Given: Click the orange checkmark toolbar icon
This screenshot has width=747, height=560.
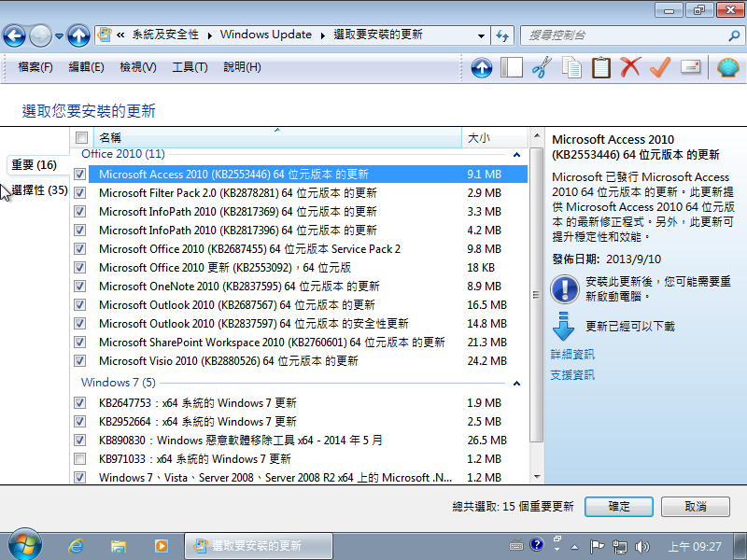Looking at the screenshot, I should pyautogui.click(x=660, y=67).
